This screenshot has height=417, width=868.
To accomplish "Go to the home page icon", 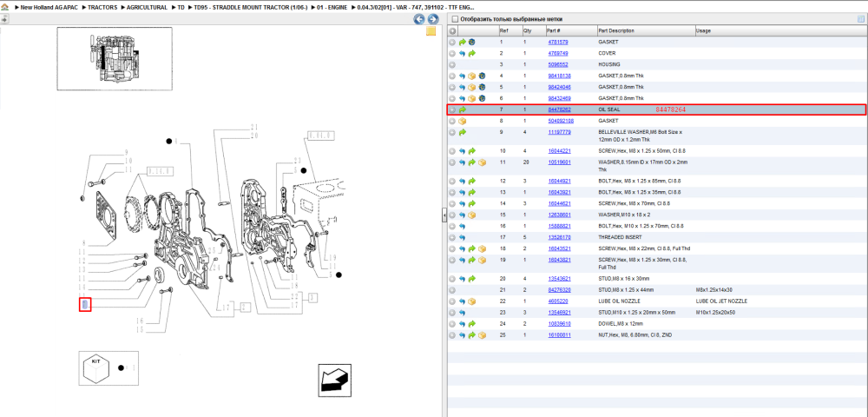I will (4, 8).
